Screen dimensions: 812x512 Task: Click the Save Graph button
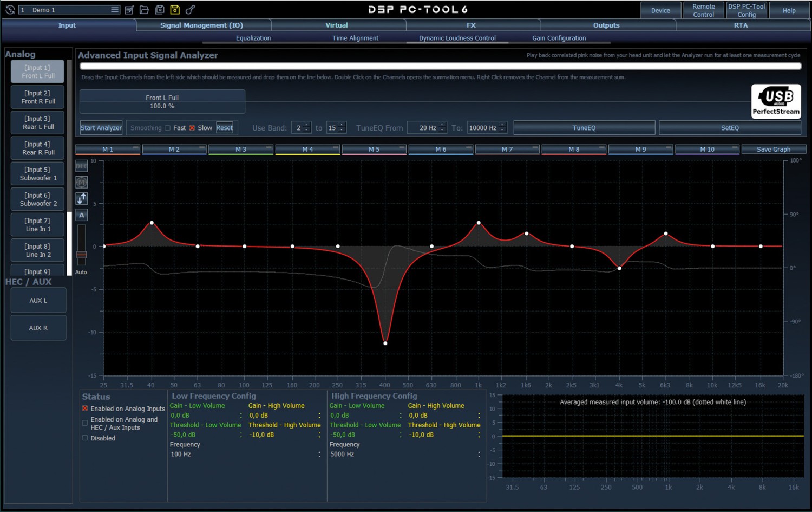tap(774, 149)
